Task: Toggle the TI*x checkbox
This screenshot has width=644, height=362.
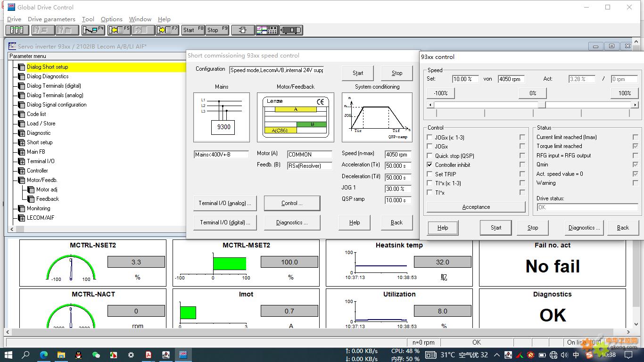Action: (x=429, y=192)
